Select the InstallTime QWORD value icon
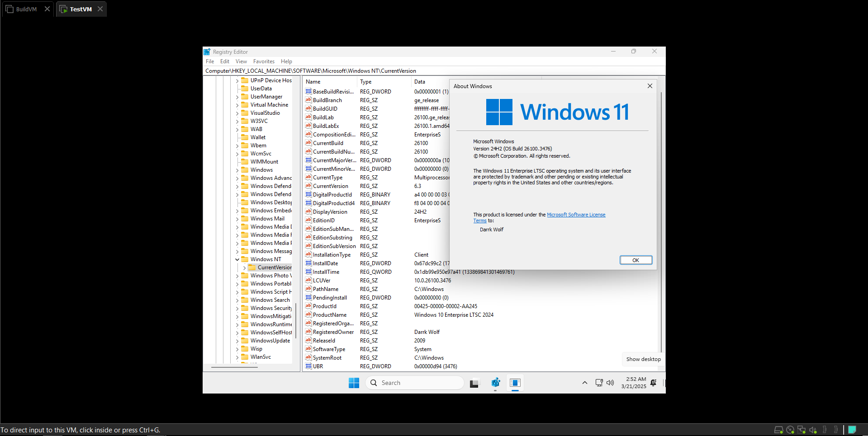 [x=308, y=272]
